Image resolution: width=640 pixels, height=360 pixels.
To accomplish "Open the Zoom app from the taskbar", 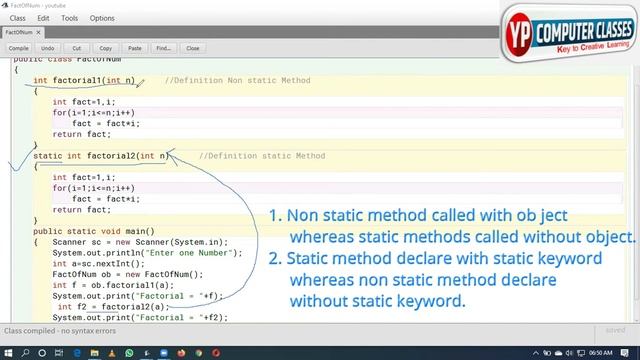I will 164,353.
